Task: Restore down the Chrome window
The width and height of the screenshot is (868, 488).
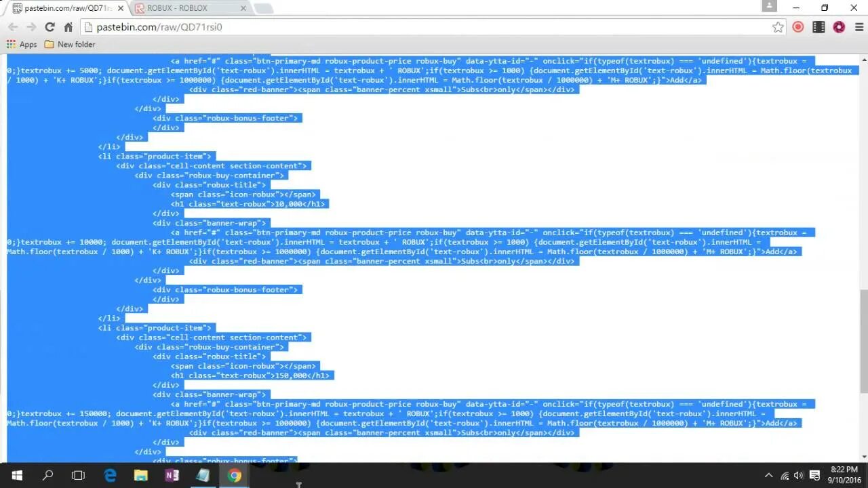Action: [x=825, y=7]
